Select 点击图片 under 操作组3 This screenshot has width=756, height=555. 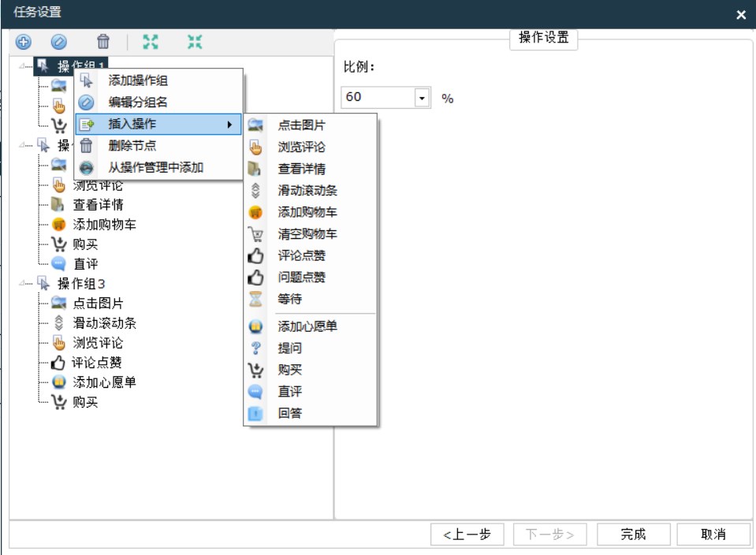pyautogui.click(x=98, y=304)
